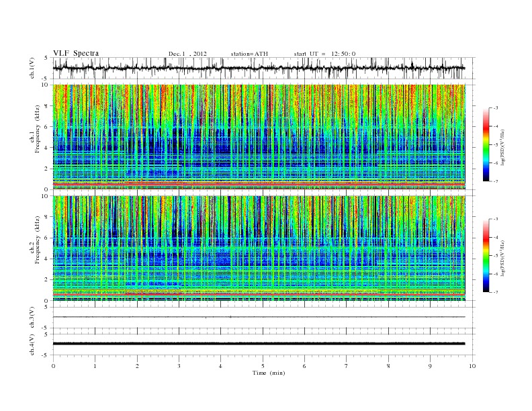Image resolution: width=532 pixels, height=411 pixels.
Task: Click time axis tick label "7"
Action: tap(347, 366)
